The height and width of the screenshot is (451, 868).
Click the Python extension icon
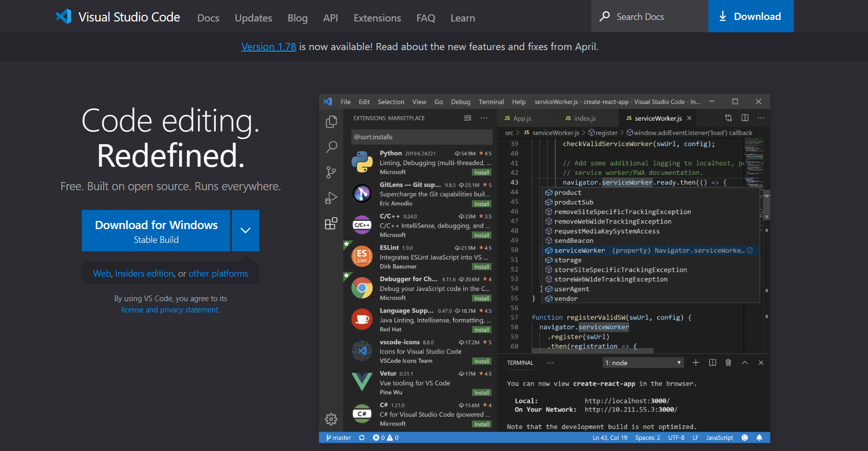(x=362, y=162)
